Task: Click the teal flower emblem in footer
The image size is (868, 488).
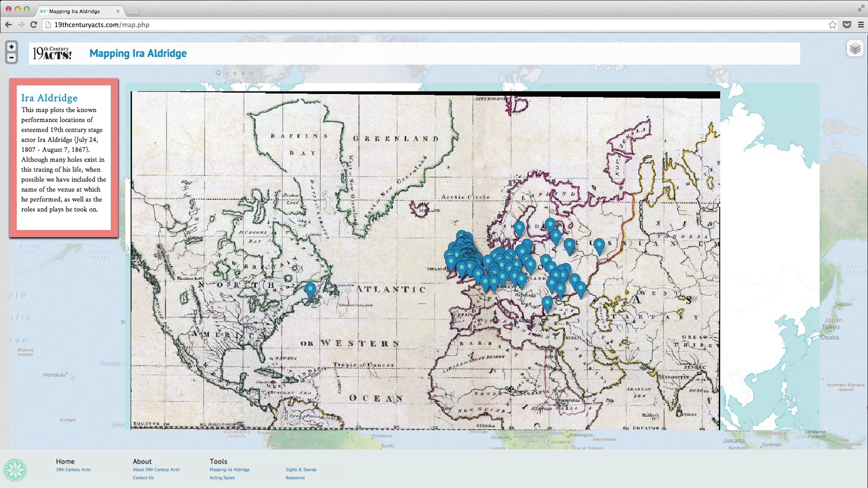Action: [x=15, y=470]
